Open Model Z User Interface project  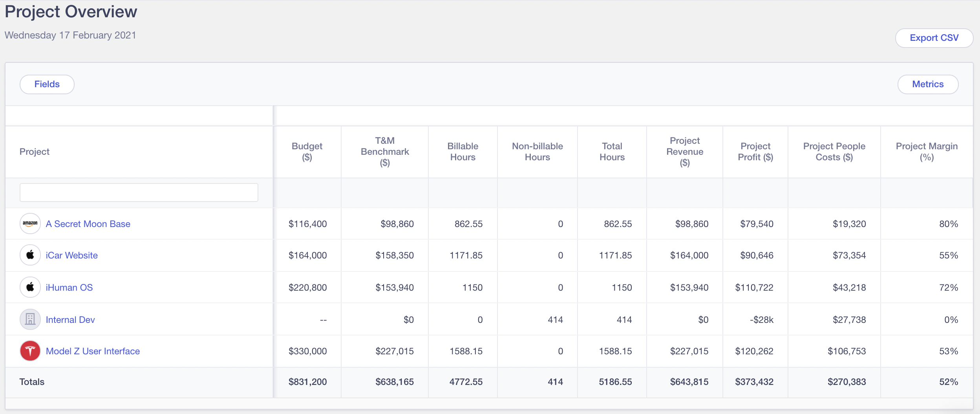[x=93, y=351]
